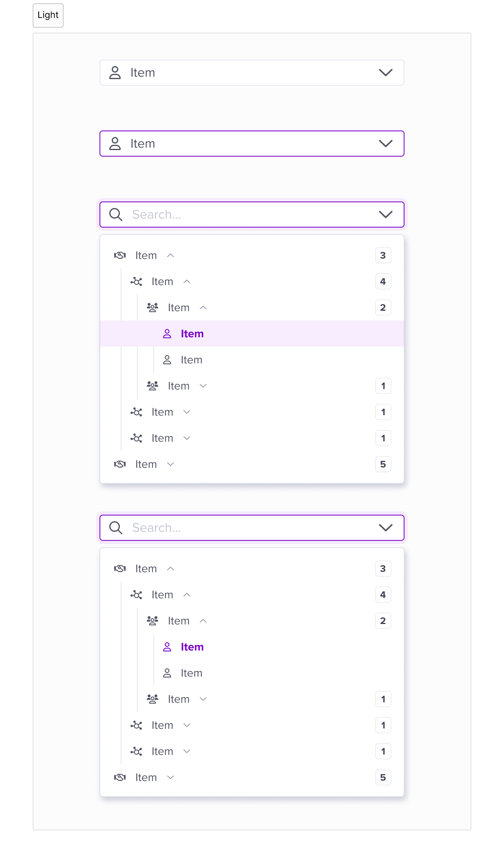
Task: Click the person icon in the topmost select
Action: 115,73
